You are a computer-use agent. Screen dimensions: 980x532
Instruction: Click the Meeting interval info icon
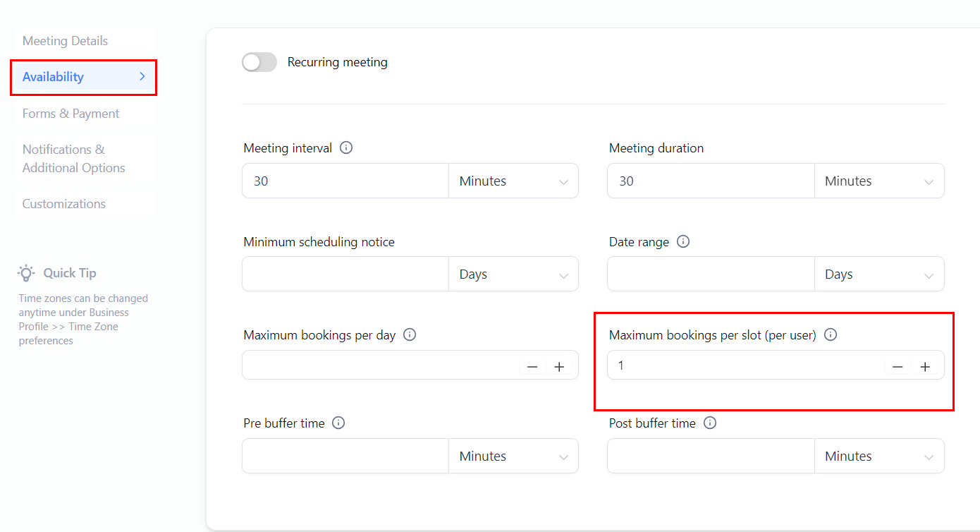[346, 148]
